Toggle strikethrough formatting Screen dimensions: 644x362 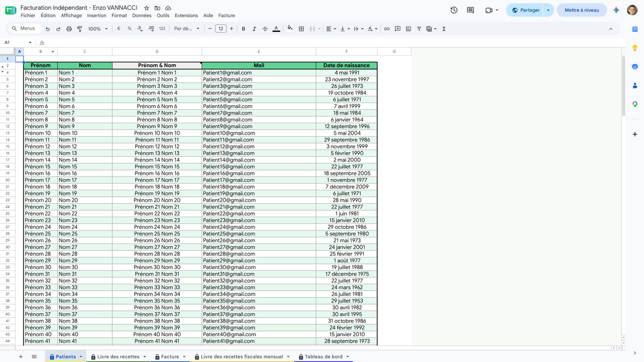click(x=265, y=28)
